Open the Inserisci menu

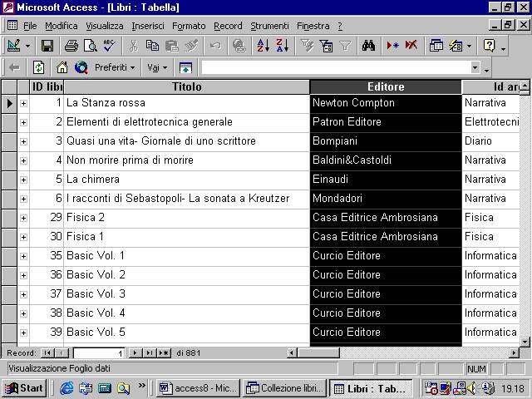pyautogui.click(x=148, y=26)
